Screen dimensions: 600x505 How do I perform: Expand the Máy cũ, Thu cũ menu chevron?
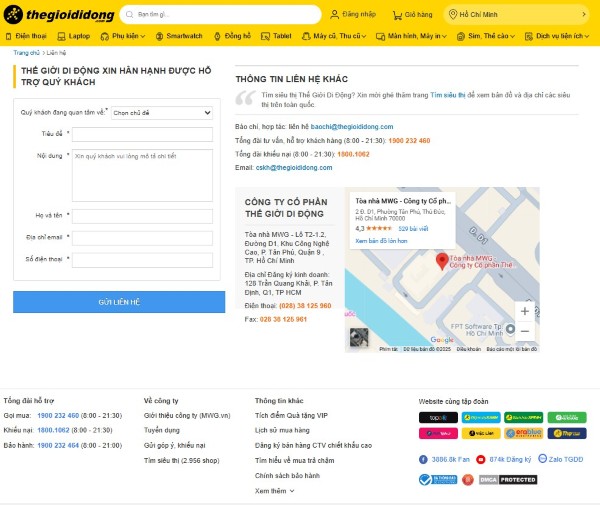point(364,36)
